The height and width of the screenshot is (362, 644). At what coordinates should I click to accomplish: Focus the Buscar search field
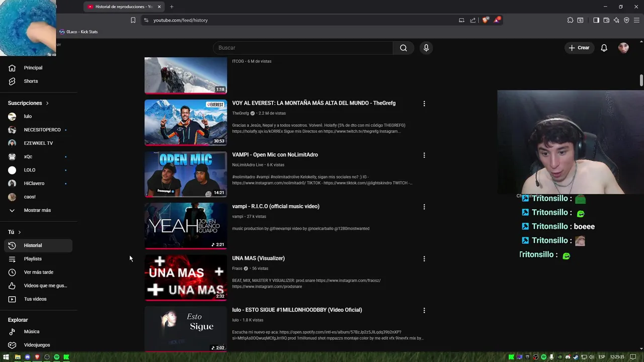[x=303, y=48]
